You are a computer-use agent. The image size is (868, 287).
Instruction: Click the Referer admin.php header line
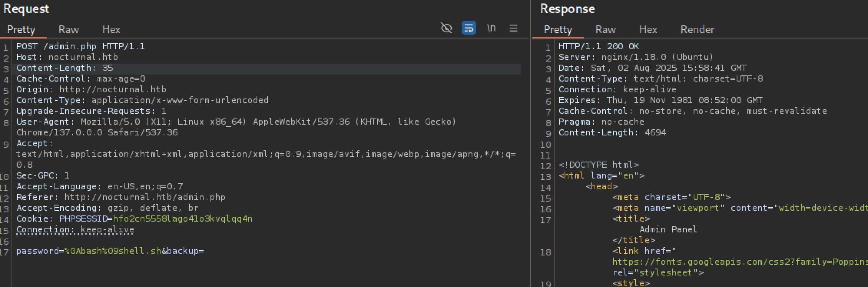[121, 197]
